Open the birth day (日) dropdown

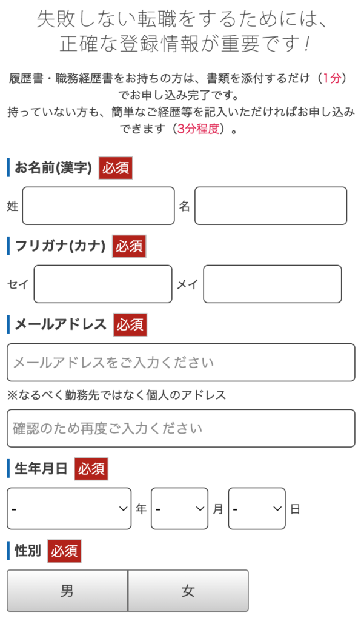pos(257,508)
